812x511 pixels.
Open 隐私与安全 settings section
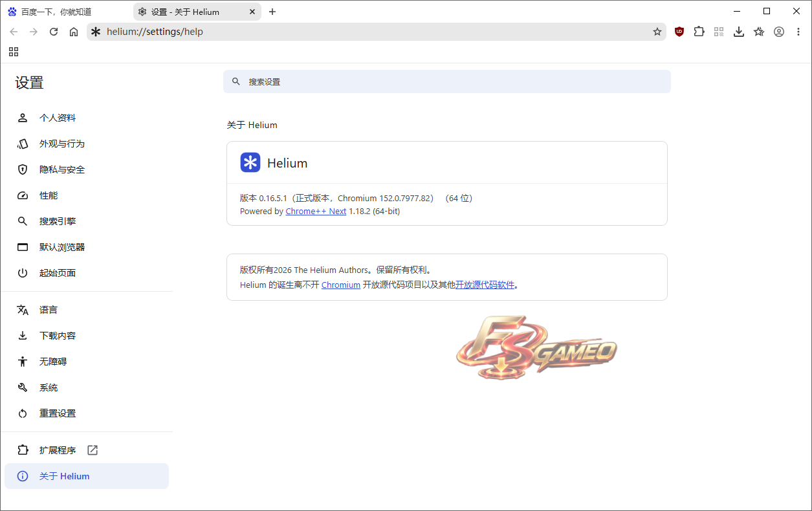(x=87, y=169)
